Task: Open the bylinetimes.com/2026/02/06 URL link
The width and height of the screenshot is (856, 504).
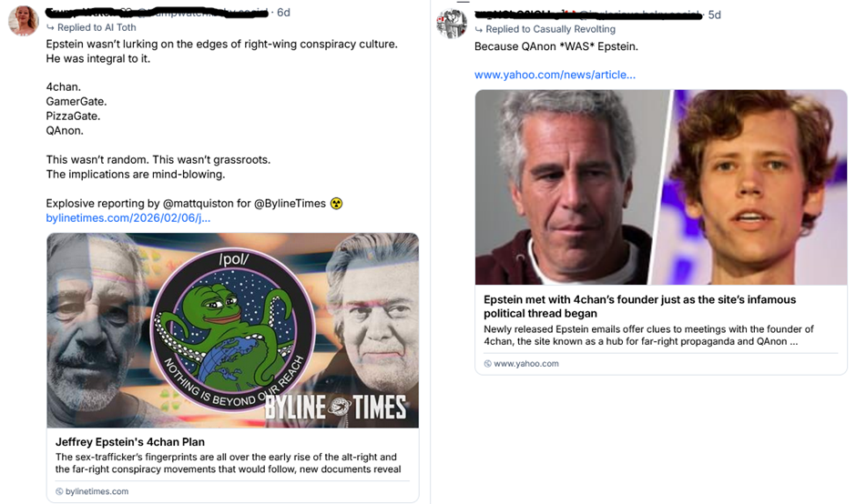Action: 127,218
